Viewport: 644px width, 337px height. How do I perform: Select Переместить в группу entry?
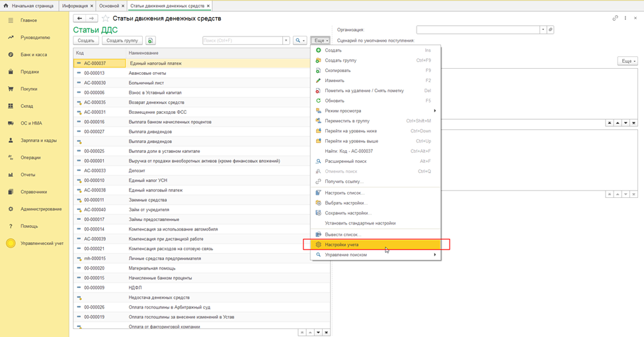[376, 121]
